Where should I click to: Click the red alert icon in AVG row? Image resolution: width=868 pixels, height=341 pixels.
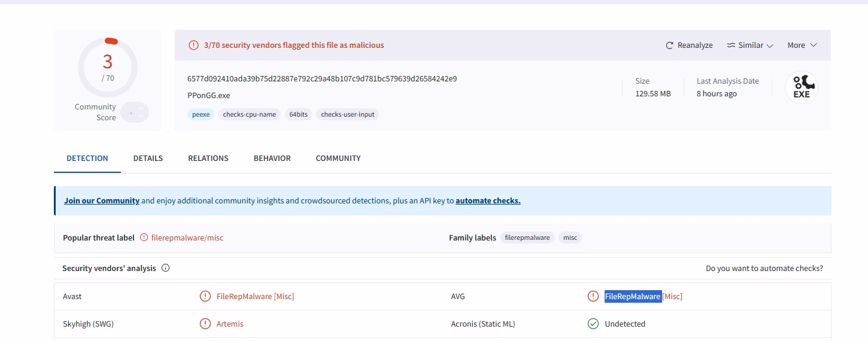click(593, 296)
